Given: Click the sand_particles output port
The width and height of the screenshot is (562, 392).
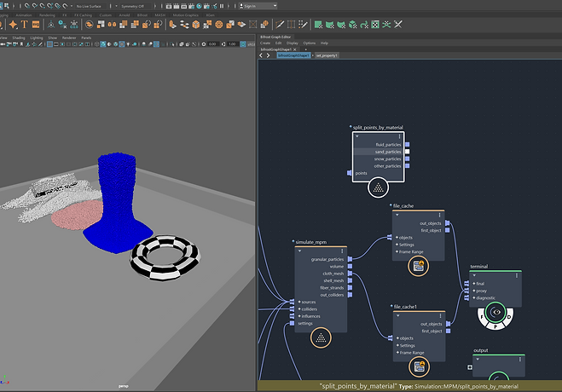Looking at the screenshot, I should point(407,152).
